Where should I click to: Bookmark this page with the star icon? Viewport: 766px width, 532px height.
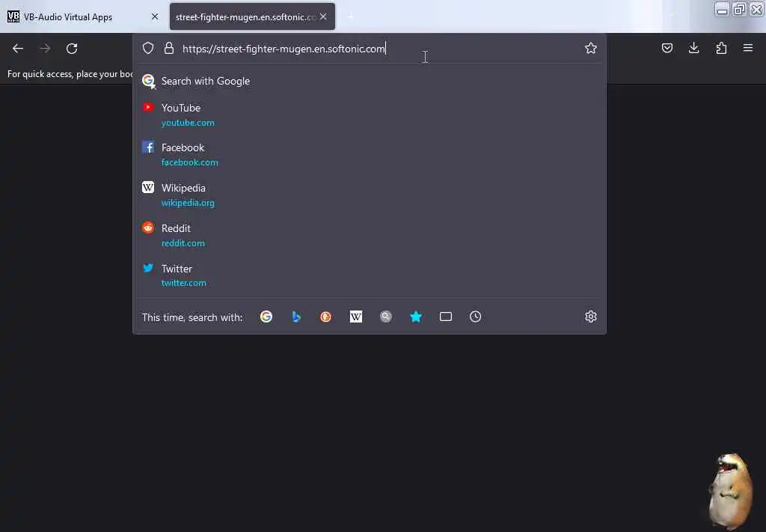[x=591, y=48]
